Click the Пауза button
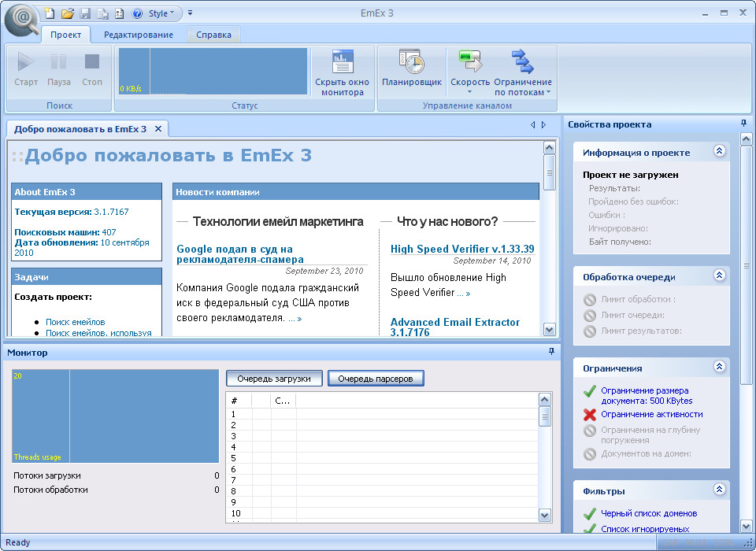This screenshot has height=551, width=756. click(59, 69)
